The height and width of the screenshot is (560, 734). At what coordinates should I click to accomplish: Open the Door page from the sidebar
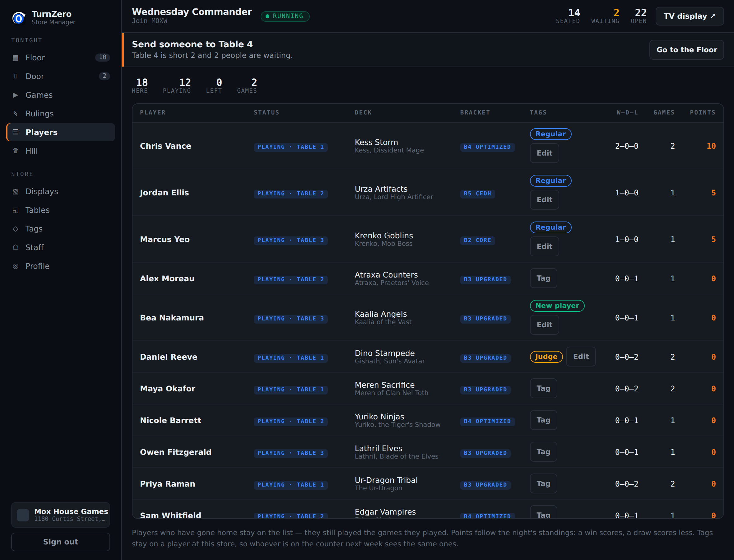point(61,76)
